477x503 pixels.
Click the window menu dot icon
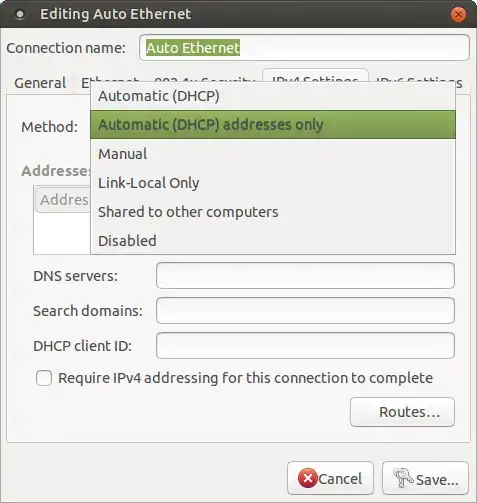coord(20,14)
